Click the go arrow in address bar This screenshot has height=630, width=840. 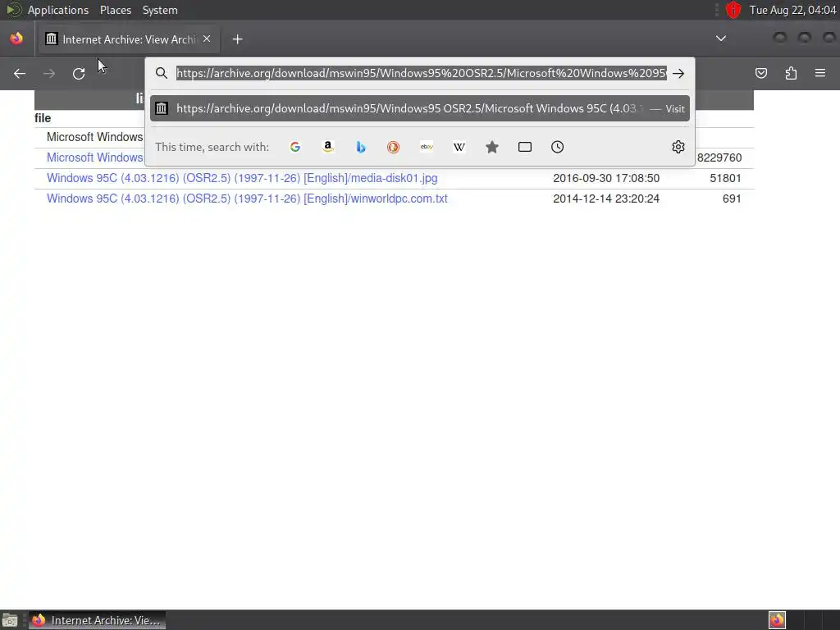[x=678, y=73]
